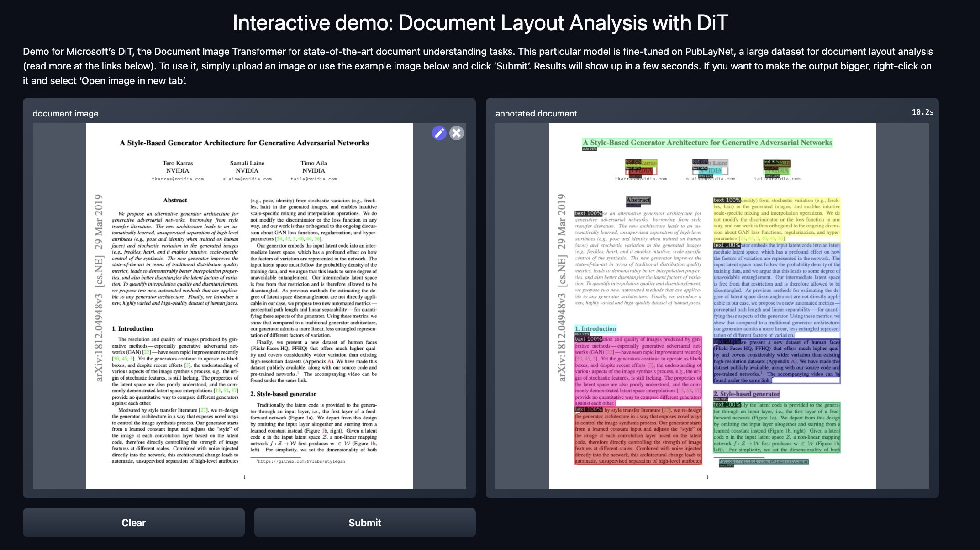Click the highlighted Abstract heading annotation
This screenshot has width=980, height=550.
point(638,200)
